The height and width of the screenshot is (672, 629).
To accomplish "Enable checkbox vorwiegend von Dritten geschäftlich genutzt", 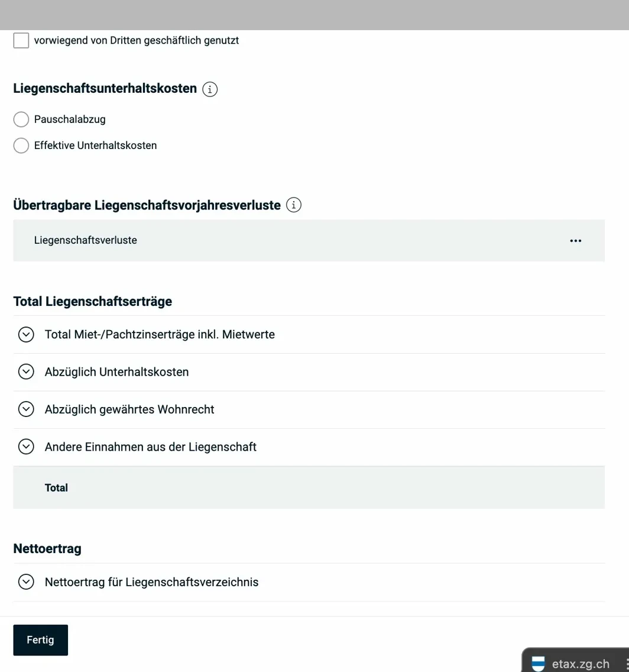I will 21,40.
